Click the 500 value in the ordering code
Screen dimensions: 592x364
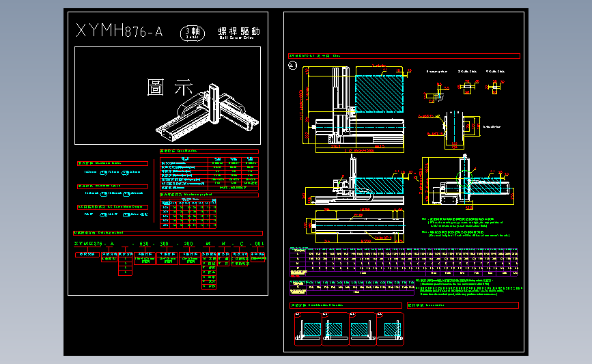pos(165,244)
